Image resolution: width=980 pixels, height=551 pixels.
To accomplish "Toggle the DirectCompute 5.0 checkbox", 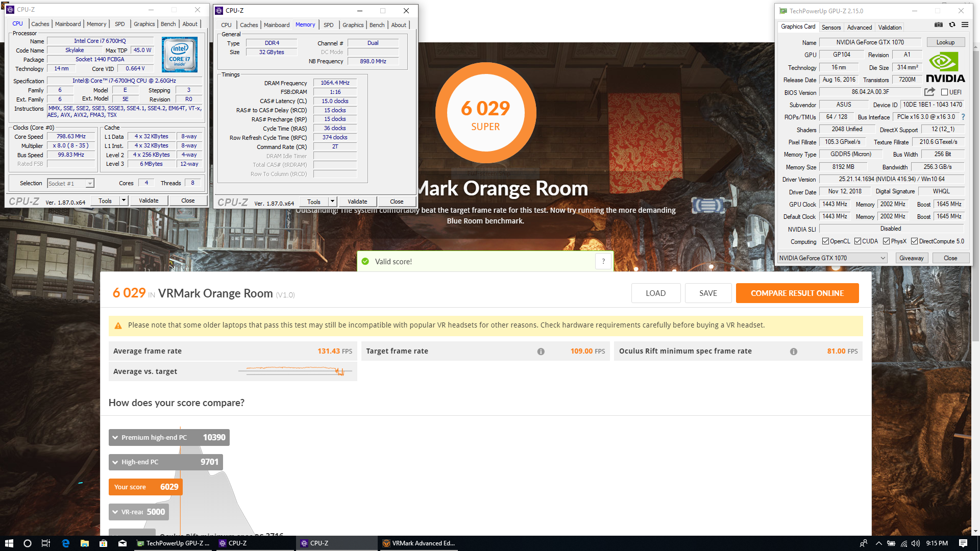I will (914, 241).
